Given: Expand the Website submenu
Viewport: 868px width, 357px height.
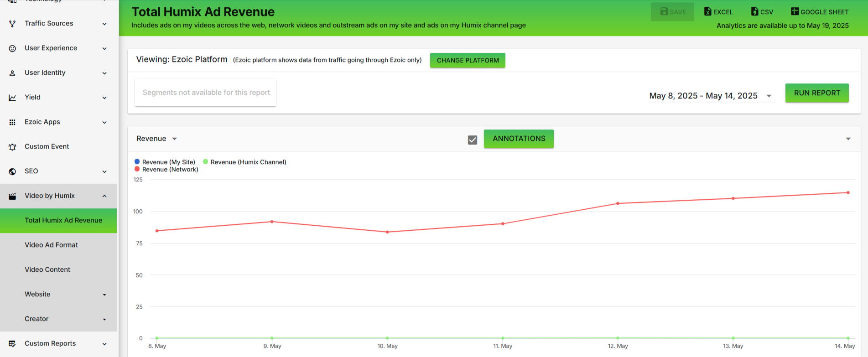Looking at the screenshot, I should [104, 295].
